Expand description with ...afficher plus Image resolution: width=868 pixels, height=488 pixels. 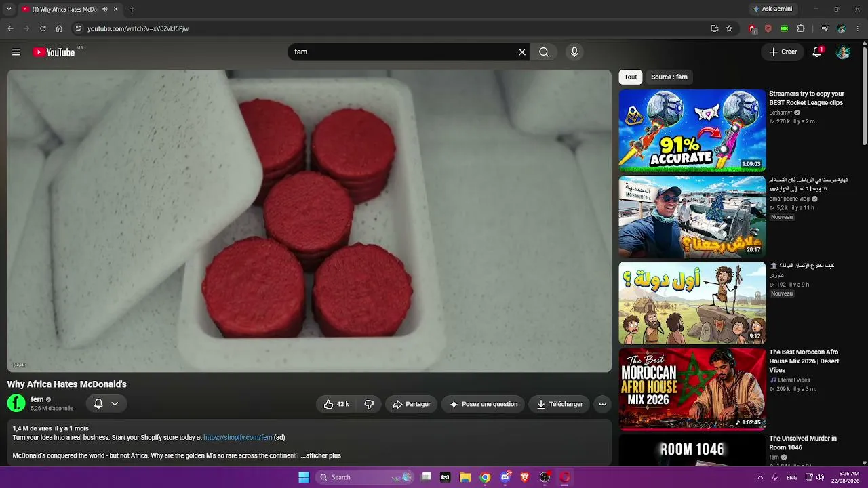click(x=321, y=456)
